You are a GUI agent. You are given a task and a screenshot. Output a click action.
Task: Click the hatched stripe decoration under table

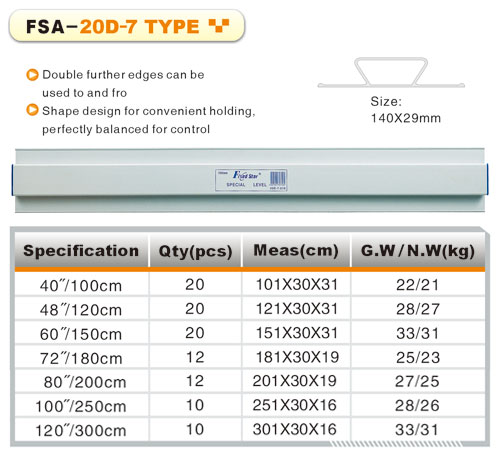397,444
